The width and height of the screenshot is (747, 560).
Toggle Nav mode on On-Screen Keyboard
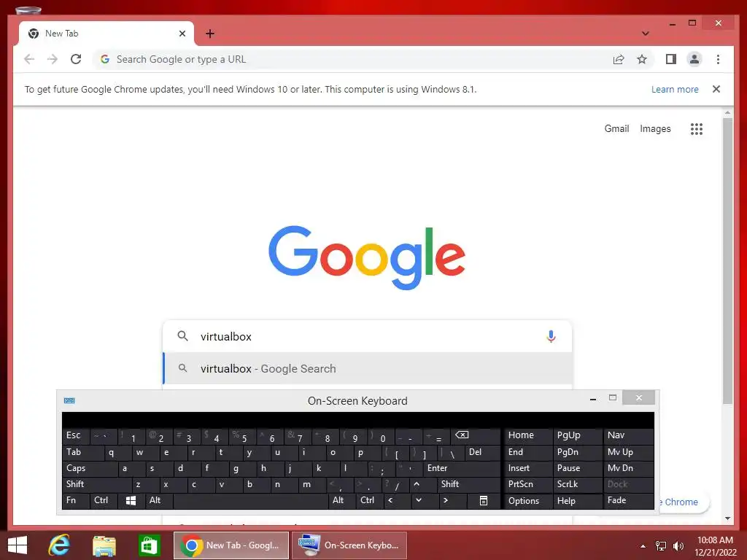(x=628, y=436)
